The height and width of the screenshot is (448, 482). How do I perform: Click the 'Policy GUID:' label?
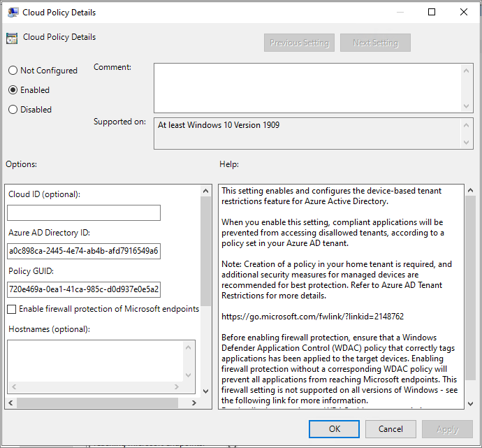(x=31, y=271)
